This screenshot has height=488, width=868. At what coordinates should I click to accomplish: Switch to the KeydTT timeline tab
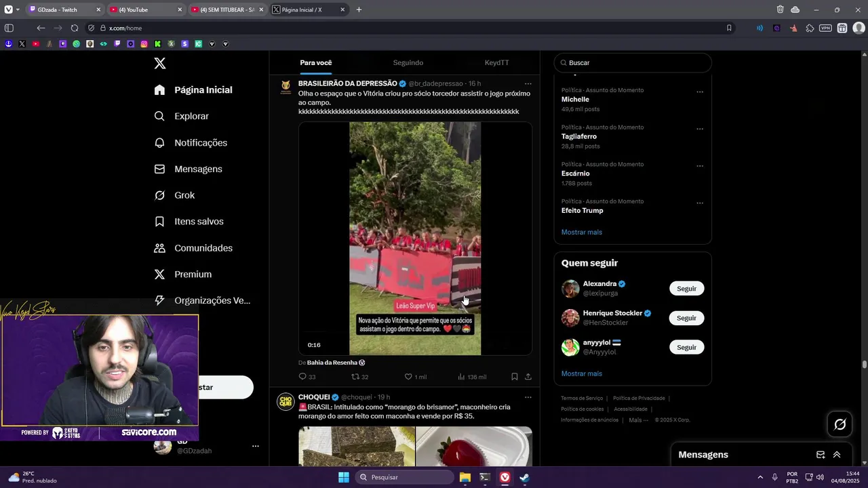pyautogui.click(x=496, y=62)
